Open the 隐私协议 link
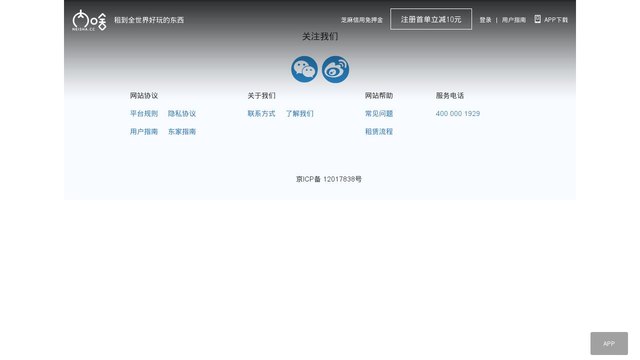640x360 pixels. 182,113
